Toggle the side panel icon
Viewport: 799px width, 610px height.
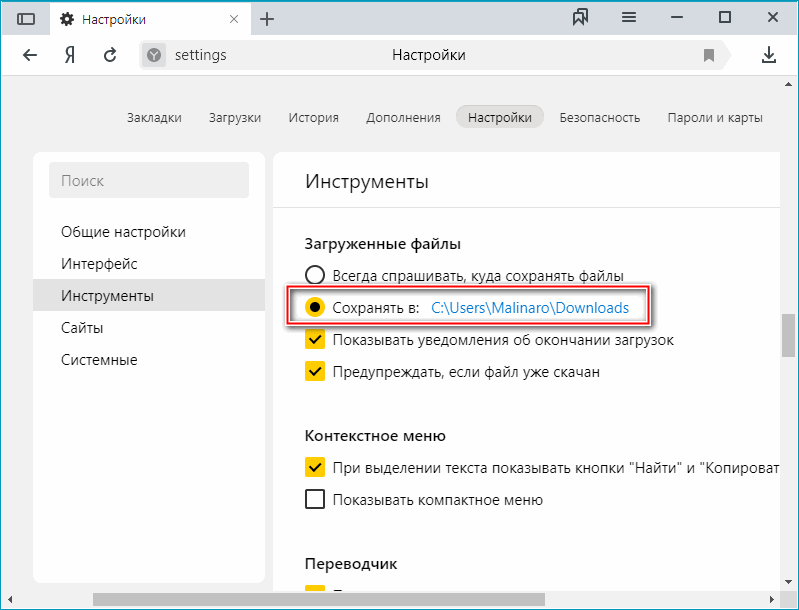[25, 19]
